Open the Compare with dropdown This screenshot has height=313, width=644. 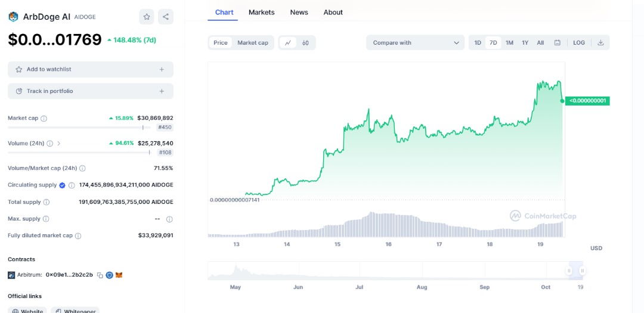click(x=415, y=43)
